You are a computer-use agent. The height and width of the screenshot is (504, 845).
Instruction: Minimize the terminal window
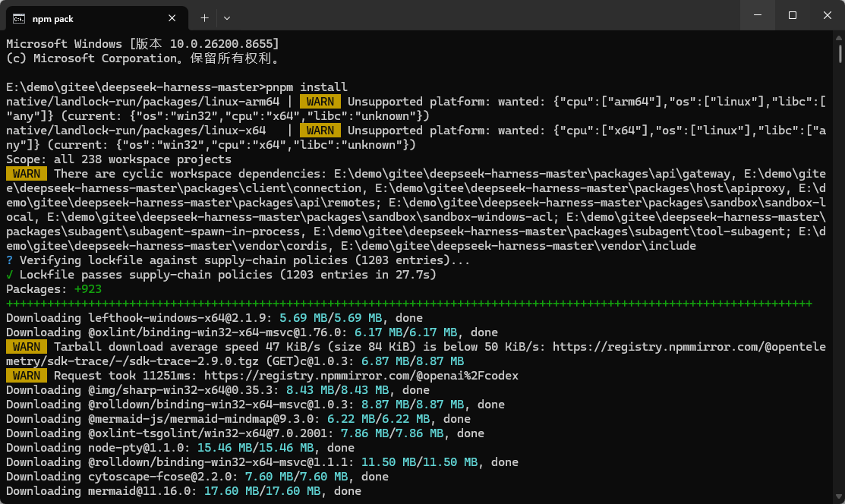coord(758,15)
